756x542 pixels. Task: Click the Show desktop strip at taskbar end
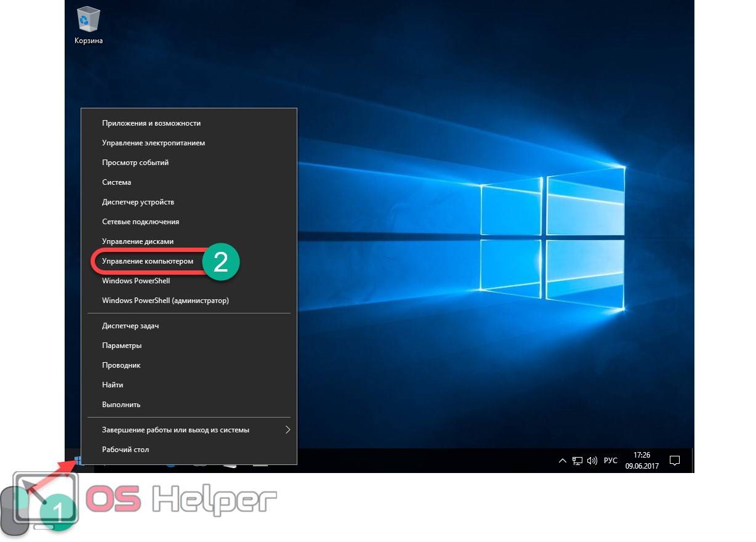[693, 460]
